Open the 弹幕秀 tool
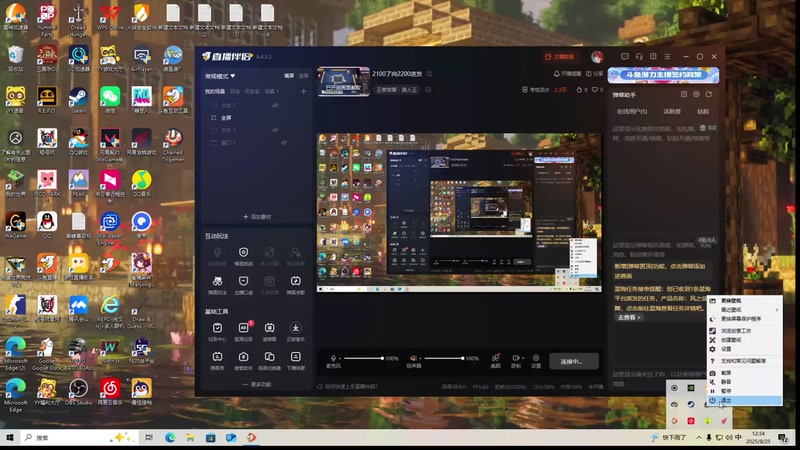 click(x=217, y=360)
